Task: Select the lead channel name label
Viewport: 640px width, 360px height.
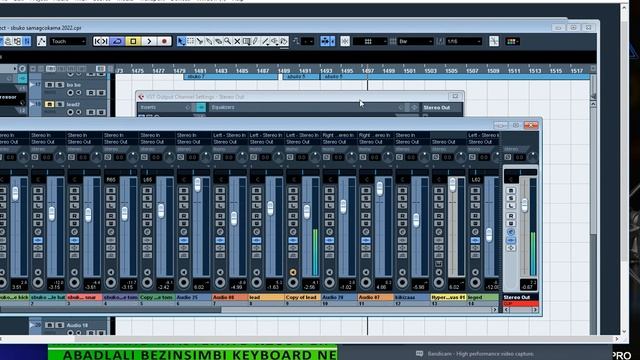Action: point(266,298)
